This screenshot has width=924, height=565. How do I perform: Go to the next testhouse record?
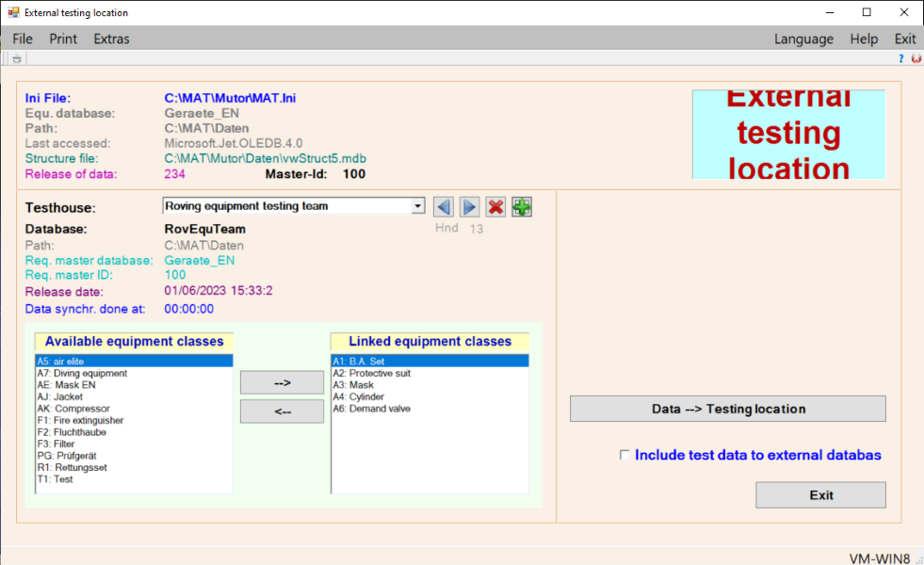coord(469,206)
